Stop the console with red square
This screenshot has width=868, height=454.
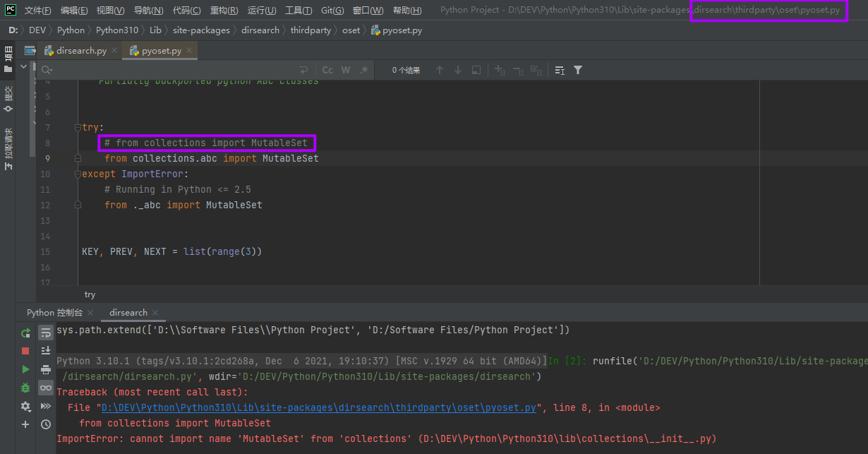click(25, 351)
